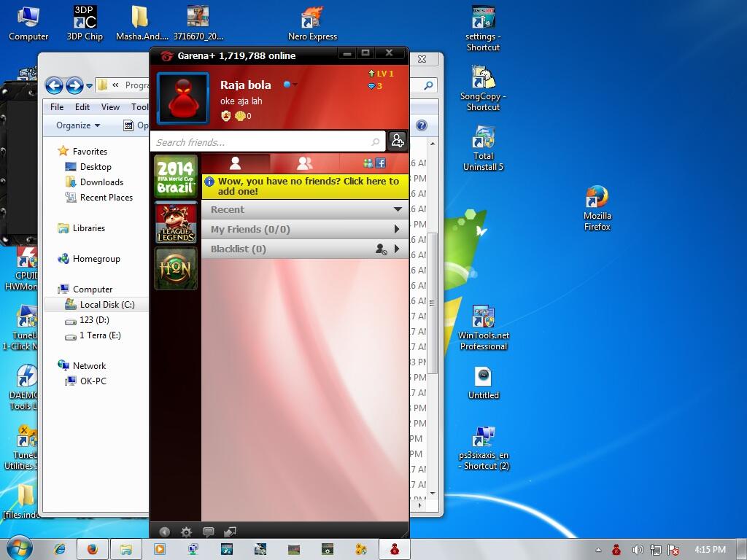Click the magnifier icon in Search friends box
This screenshot has width=747, height=560.
(x=376, y=142)
